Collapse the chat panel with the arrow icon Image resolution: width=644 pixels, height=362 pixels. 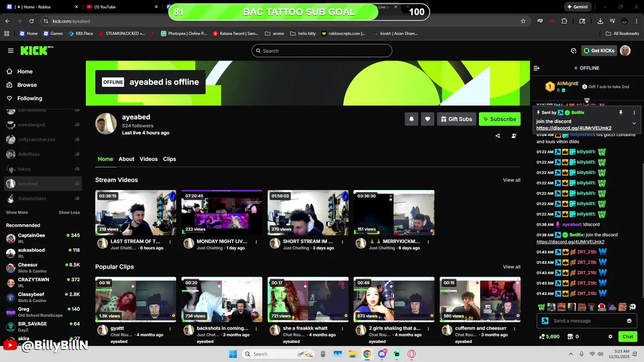[x=536, y=68]
